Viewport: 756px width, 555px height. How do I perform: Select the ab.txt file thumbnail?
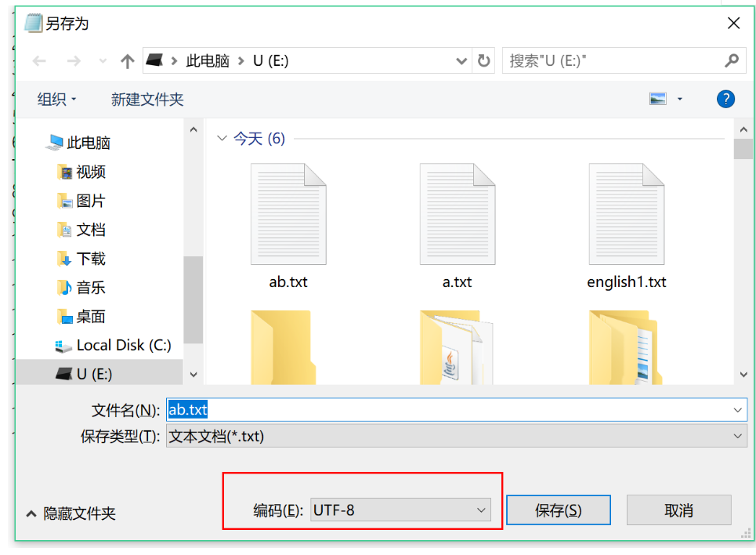(288, 213)
